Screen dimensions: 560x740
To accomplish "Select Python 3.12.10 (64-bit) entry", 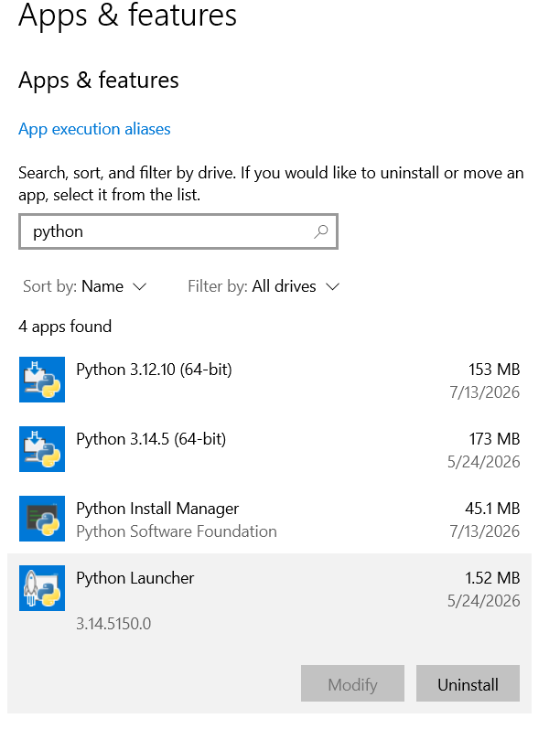I will [x=269, y=380].
